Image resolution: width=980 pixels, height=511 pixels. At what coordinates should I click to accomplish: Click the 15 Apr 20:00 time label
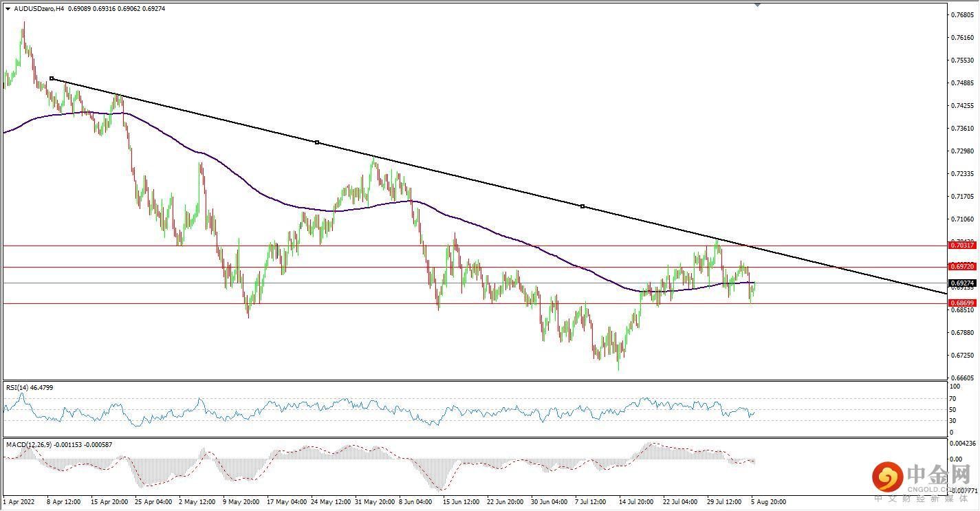tap(110, 502)
